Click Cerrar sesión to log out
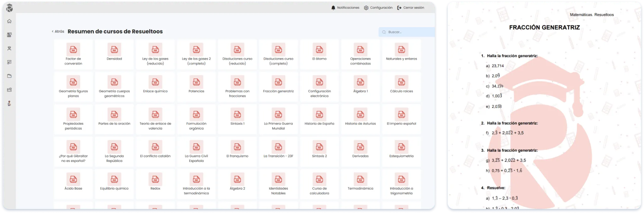644x213 pixels. point(411,8)
